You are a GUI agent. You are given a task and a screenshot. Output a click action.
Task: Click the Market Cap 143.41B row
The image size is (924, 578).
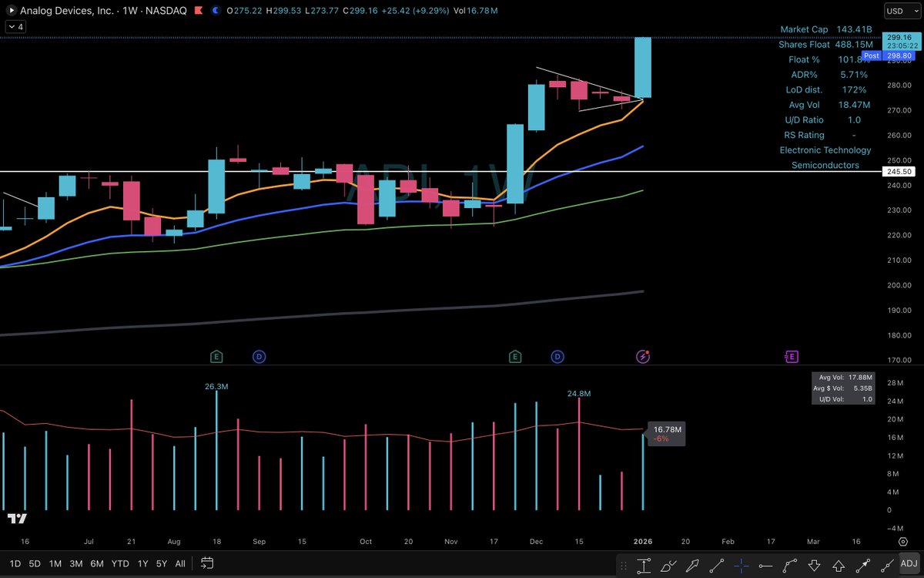click(825, 29)
